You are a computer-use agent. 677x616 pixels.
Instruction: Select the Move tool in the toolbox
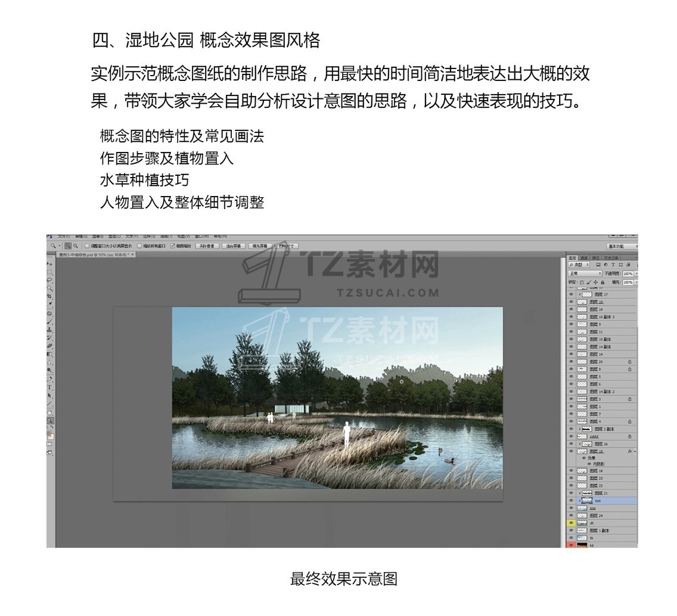pyautogui.click(x=49, y=264)
